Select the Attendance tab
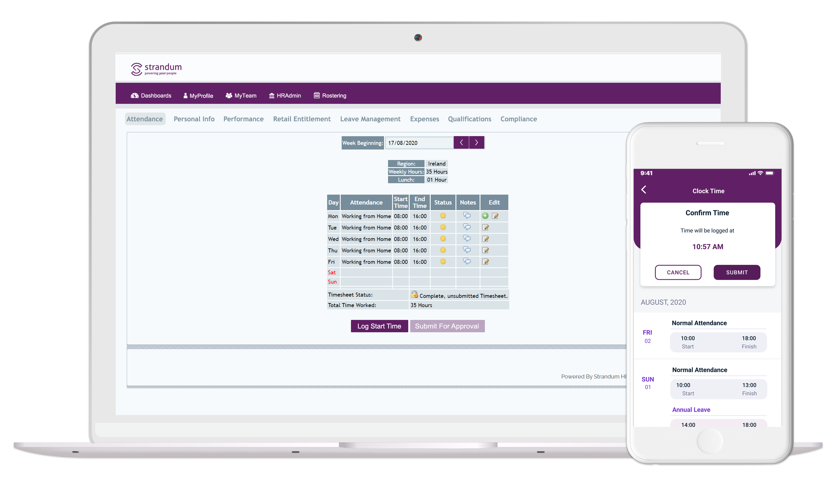 pyautogui.click(x=145, y=118)
